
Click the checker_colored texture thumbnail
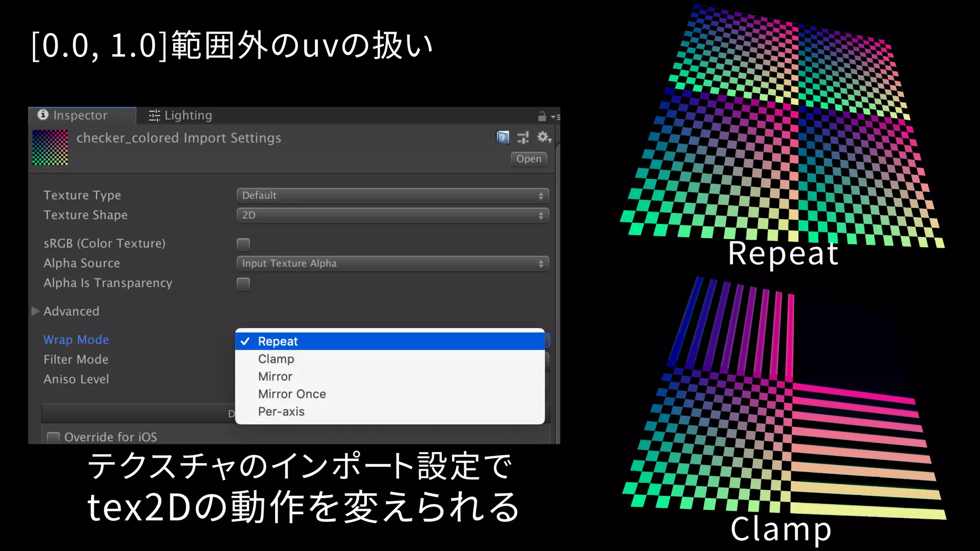pos(50,147)
